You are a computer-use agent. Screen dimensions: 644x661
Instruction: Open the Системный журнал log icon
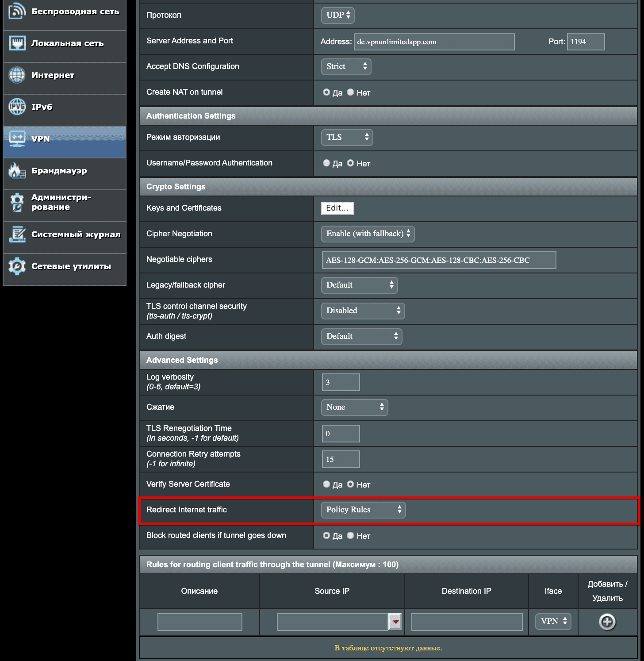pyautogui.click(x=17, y=234)
